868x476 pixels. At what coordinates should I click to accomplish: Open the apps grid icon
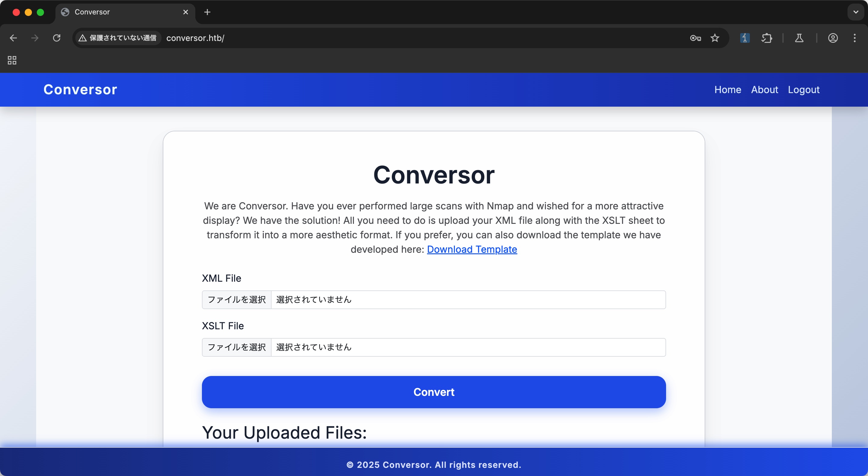pos(12,60)
